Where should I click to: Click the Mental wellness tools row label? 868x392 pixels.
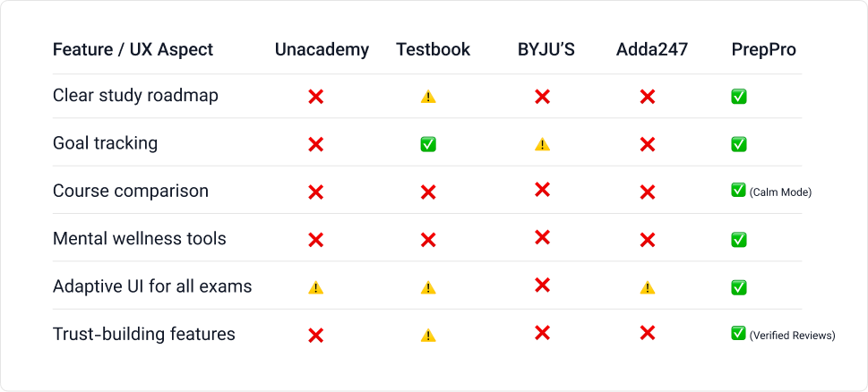click(140, 239)
